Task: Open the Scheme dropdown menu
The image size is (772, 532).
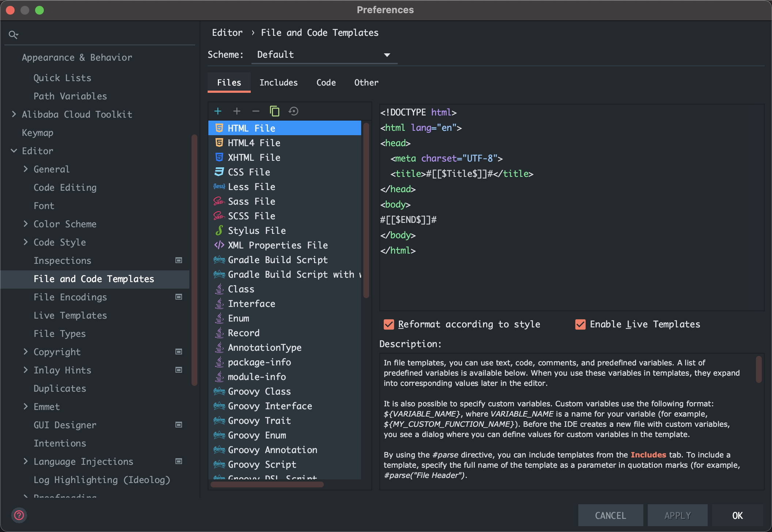Action: 323,54
